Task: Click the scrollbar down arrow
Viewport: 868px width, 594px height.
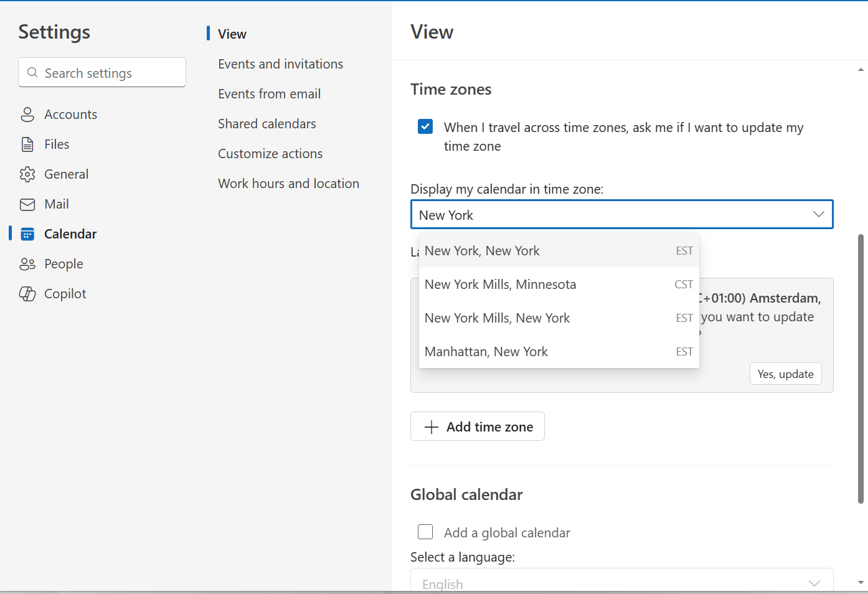Action: pos(861,583)
